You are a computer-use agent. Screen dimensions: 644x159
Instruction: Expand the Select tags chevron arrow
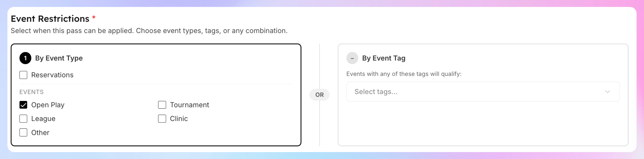tap(607, 92)
